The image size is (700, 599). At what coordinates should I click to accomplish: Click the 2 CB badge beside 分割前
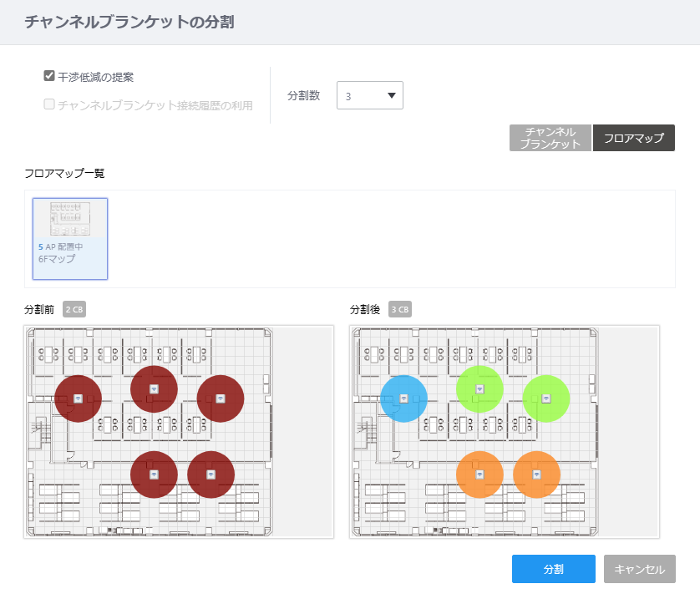pyautogui.click(x=74, y=309)
